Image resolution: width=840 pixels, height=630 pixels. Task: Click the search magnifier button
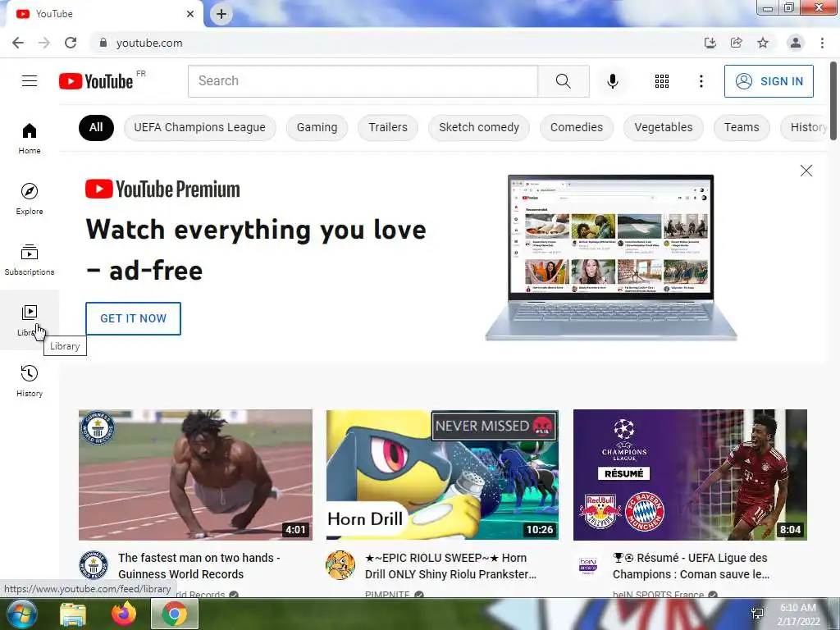tap(564, 81)
